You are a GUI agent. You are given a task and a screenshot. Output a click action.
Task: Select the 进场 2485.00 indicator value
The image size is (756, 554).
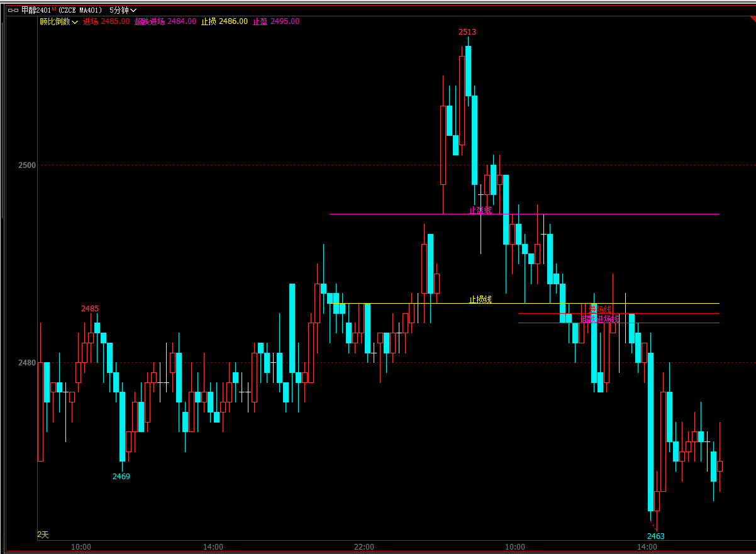pyautogui.click(x=106, y=21)
